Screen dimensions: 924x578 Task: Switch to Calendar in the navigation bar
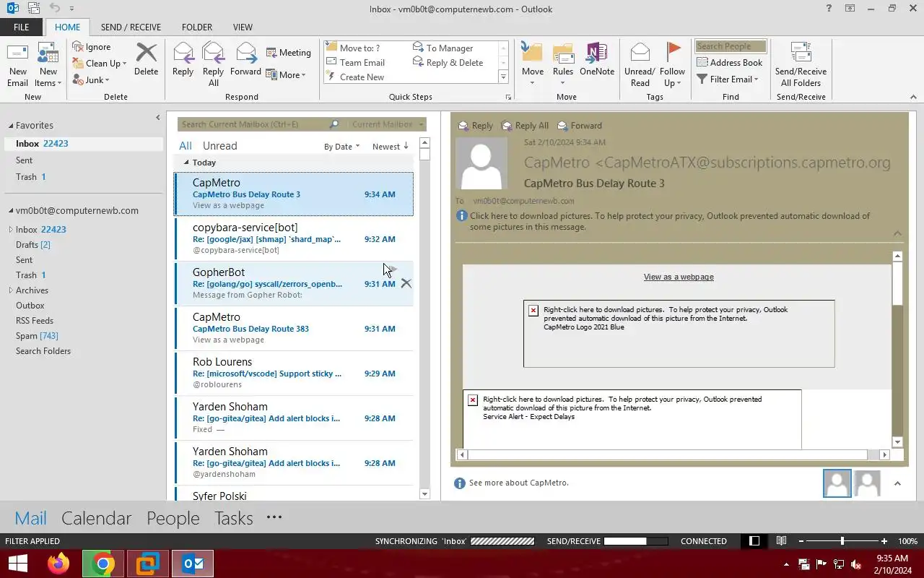point(96,518)
